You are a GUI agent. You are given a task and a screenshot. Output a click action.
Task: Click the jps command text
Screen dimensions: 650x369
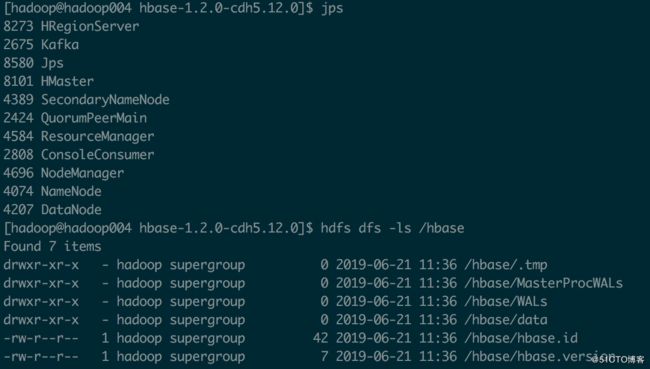332,9
